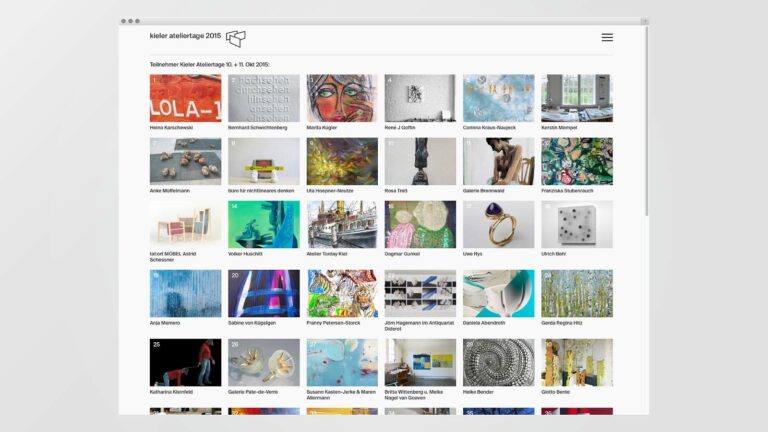Click the name Daniela Abendroth
This screenshot has width=768, height=432.
pos(484,323)
